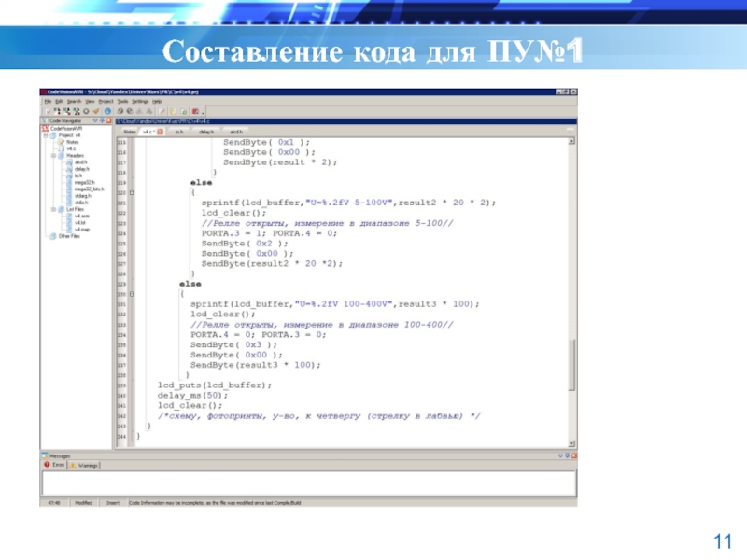
Task: Open the Edit menu
Action: point(59,102)
